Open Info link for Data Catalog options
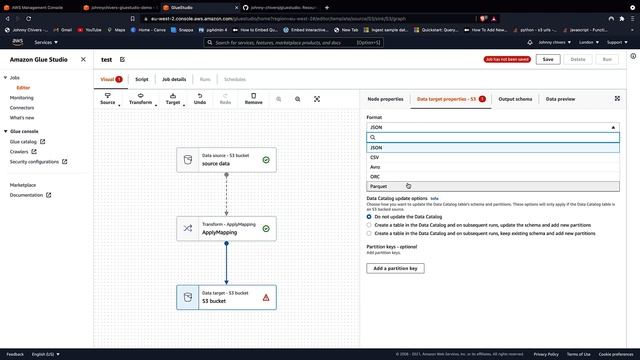640x360 pixels. pyautogui.click(x=435, y=198)
